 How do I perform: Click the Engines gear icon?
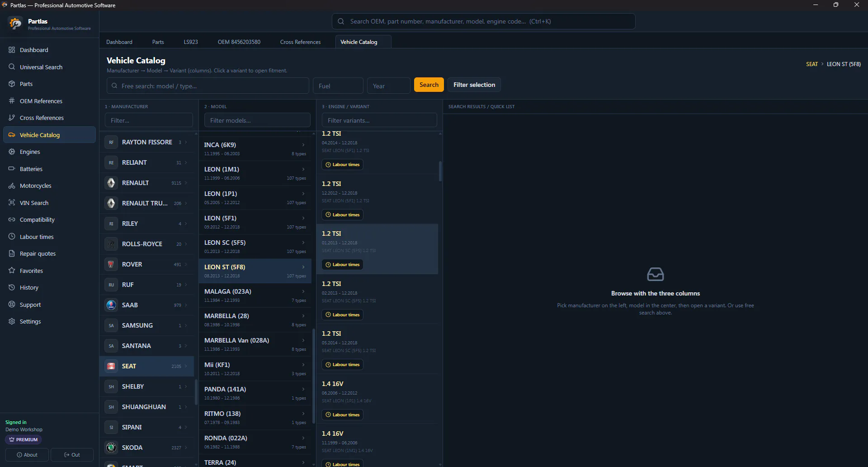tap(12, 152)
